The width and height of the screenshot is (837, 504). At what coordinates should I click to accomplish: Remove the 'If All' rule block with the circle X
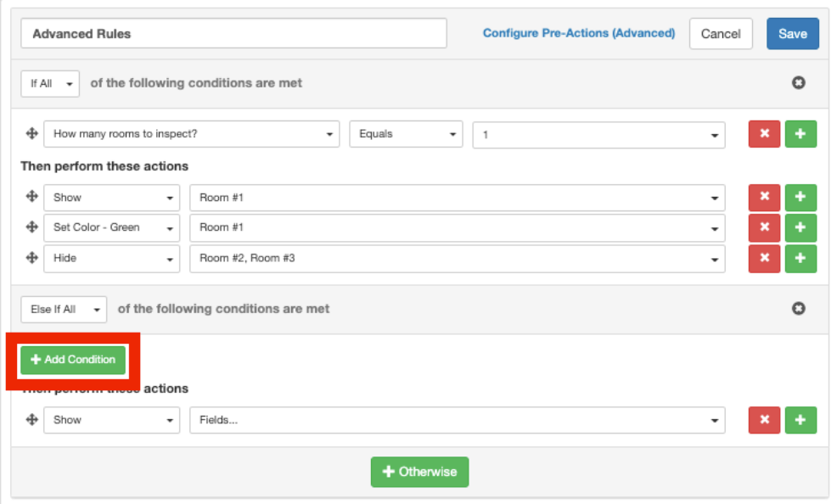pos(798,83)
